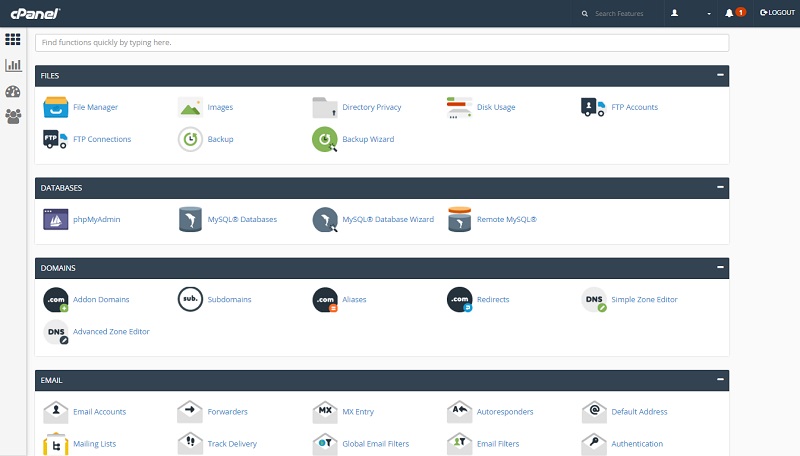This screenshot has width=800, height=456.
Task: Open the File Manager icon
Action: point(56,107)
